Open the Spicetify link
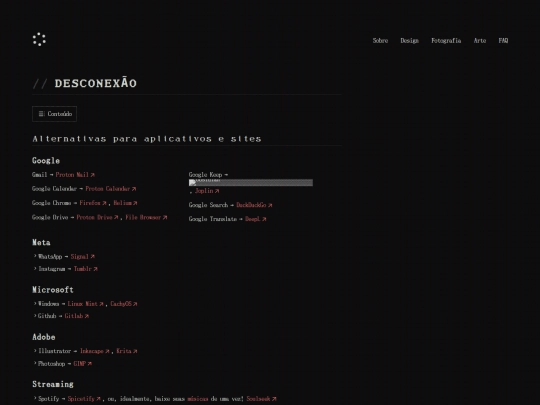The height and width of the screenshot is (405, 540). tap(84, 399)
